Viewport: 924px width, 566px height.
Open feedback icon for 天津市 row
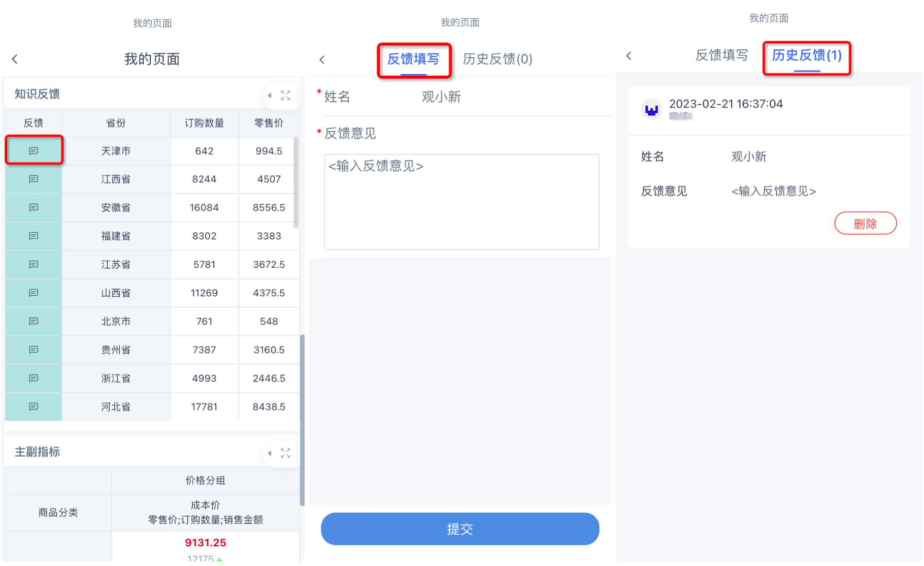[x=34, y=151]
